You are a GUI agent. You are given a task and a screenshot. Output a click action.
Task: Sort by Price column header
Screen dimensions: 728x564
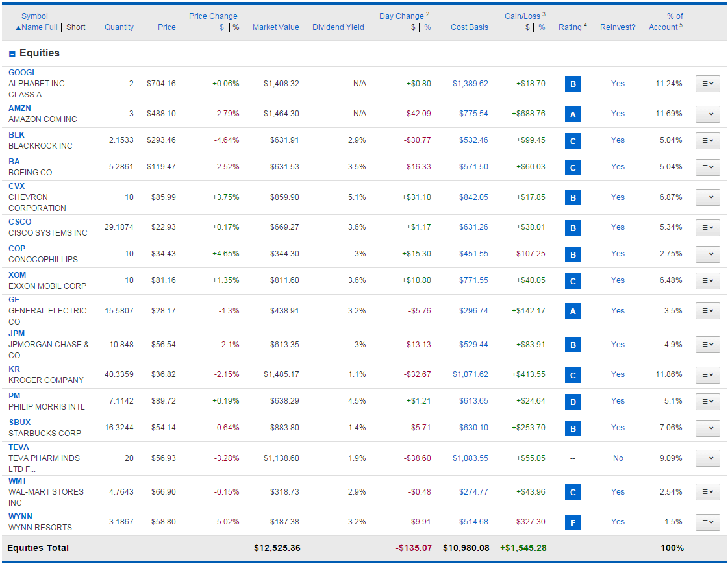[x=167, y=27]
